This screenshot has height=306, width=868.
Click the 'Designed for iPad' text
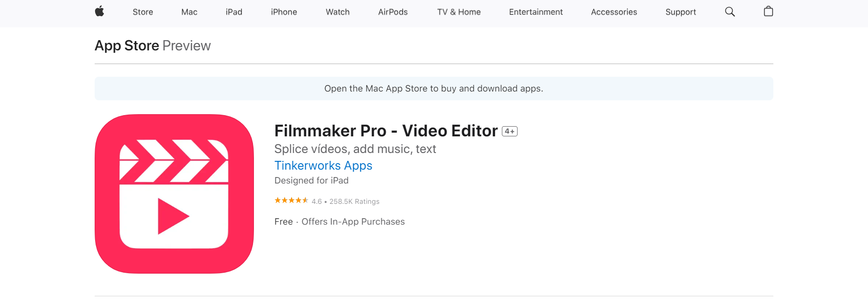311,180
